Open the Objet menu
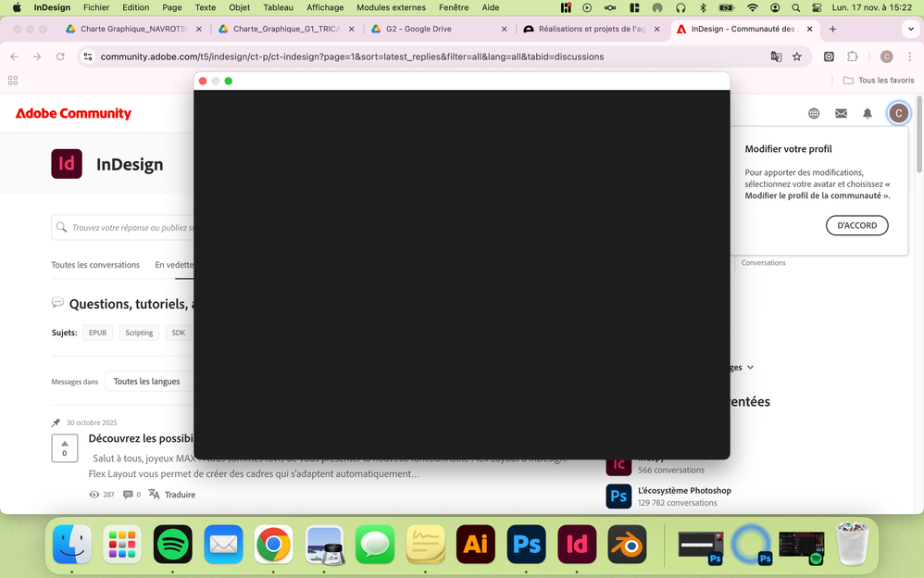This screenshot has width=924, height=578. (x=239, y=7)
